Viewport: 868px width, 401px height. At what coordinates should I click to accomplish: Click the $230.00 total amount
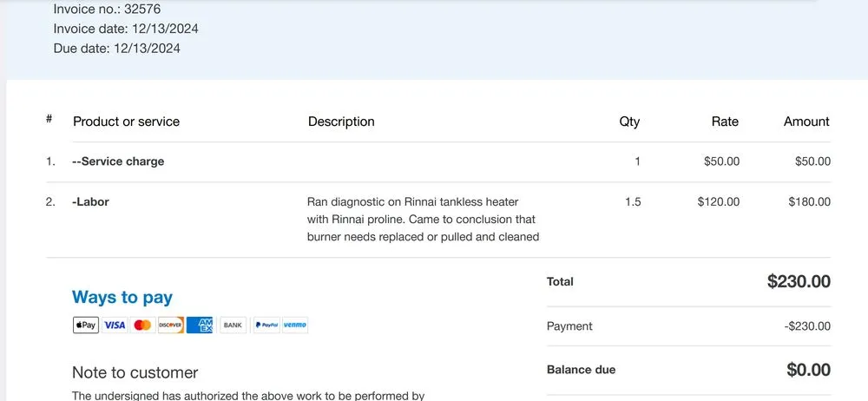tap(799, 281)
